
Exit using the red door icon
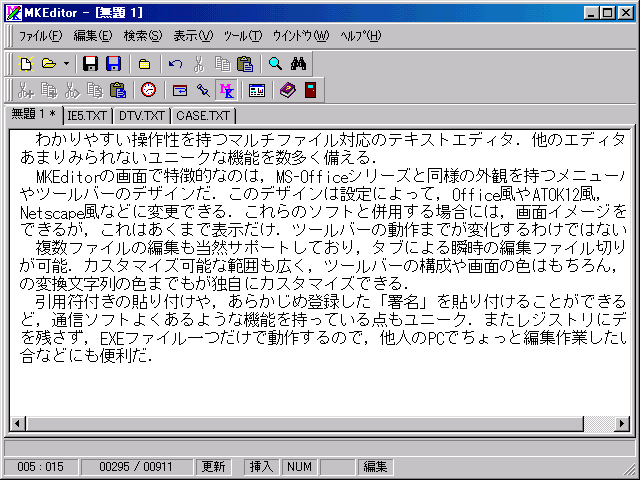[x=311, y=90]
